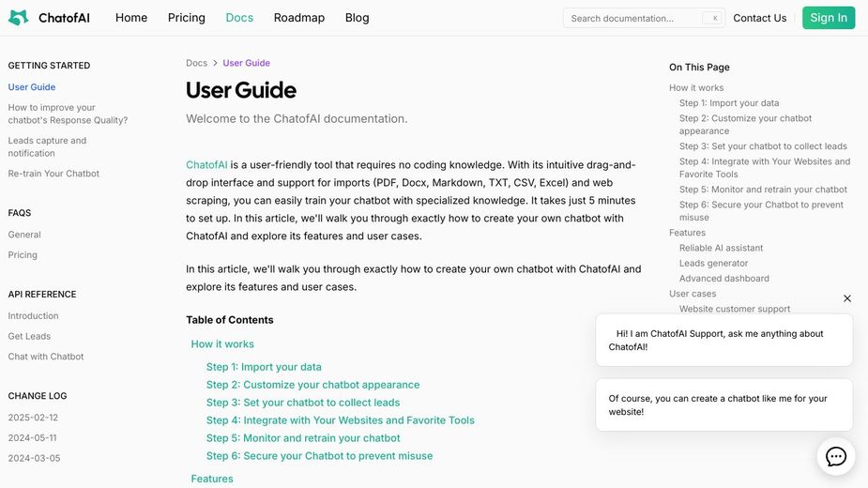Image resolution: width=868 pixels, height=488 pixels.
Task: Click User cases under On This Page
Action: [x=693, y=294]
